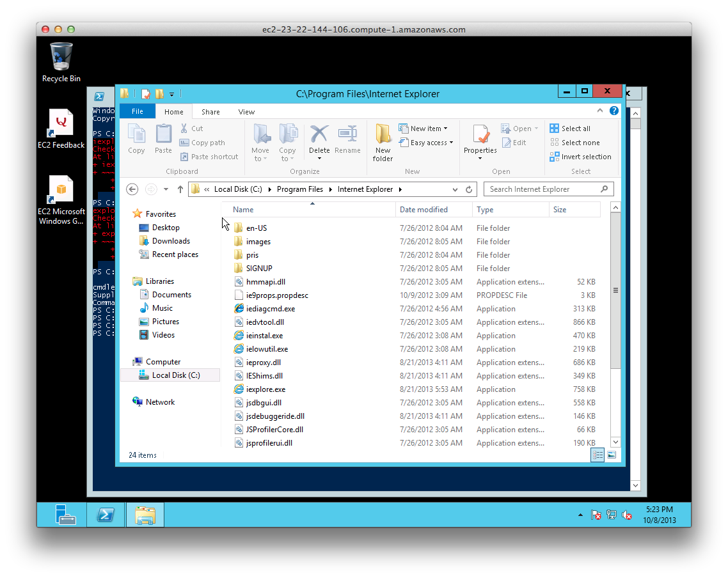Show hidden tray icons arrow
The width and height of the screenshot is (728, 578).
click(x=580, y=515)
